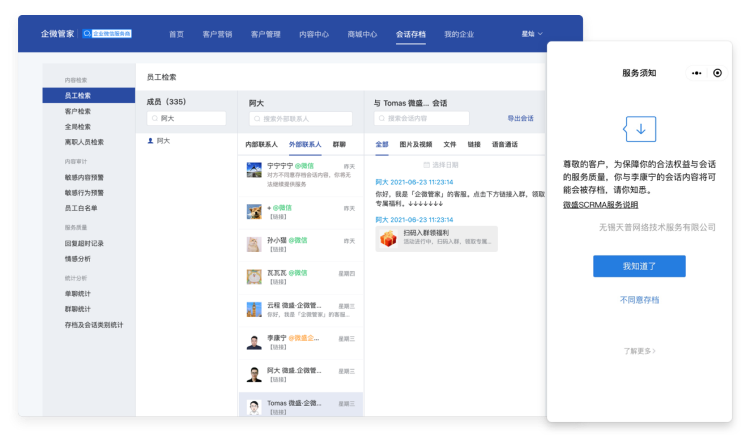This screenshot has width=750, height=440.
Task: Click the 李康宁 contact avatar
Action: [x=255, y=342]
